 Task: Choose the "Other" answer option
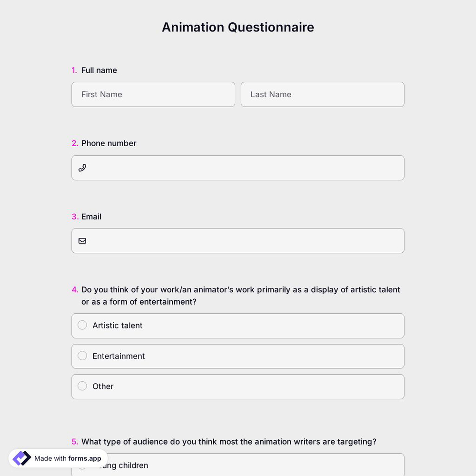tap(82, 386)
